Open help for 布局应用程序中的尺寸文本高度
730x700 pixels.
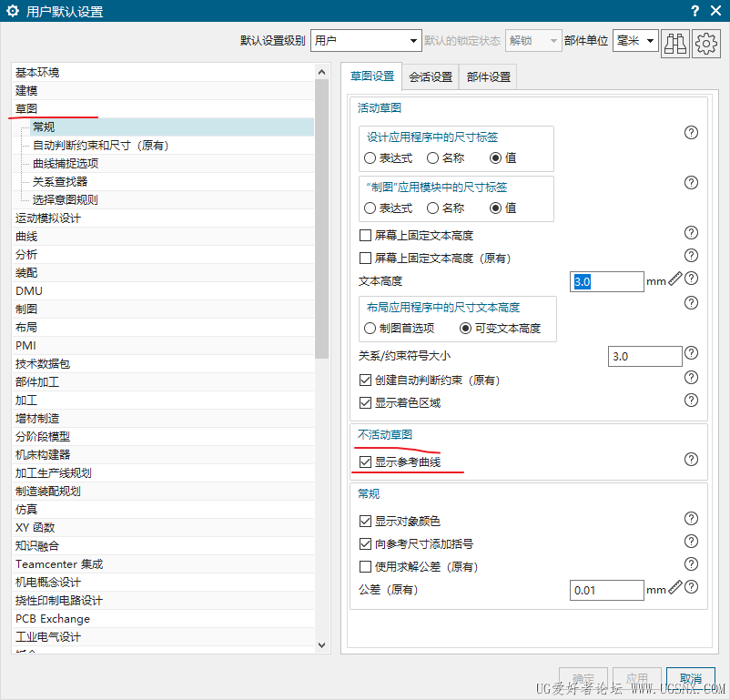coord(691,303)
